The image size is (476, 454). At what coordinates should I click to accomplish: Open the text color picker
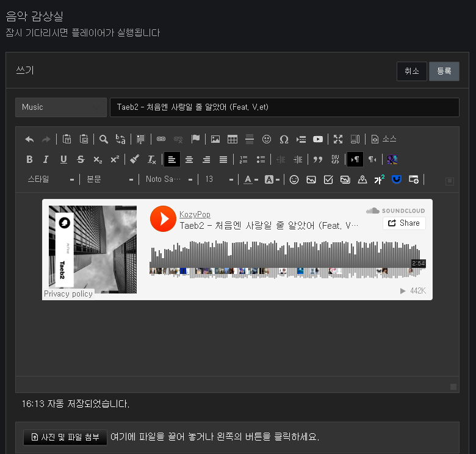point(251,179)
